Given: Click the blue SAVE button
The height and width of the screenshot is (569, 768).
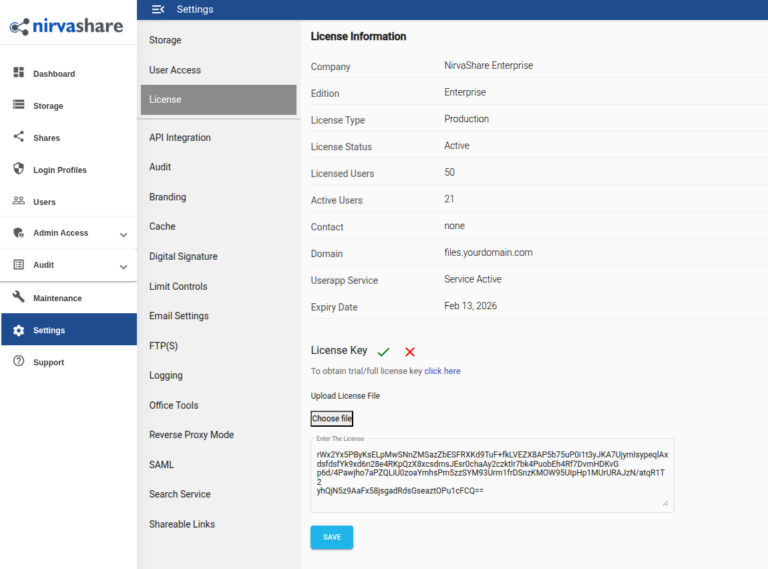Looking at the screenshot, I should click(x=331, y=537).
